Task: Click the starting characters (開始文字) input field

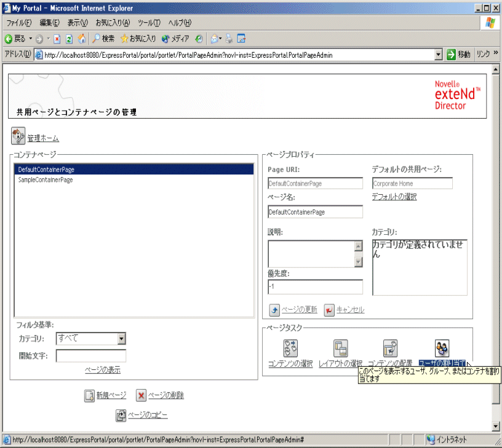Action: (91, 356)
